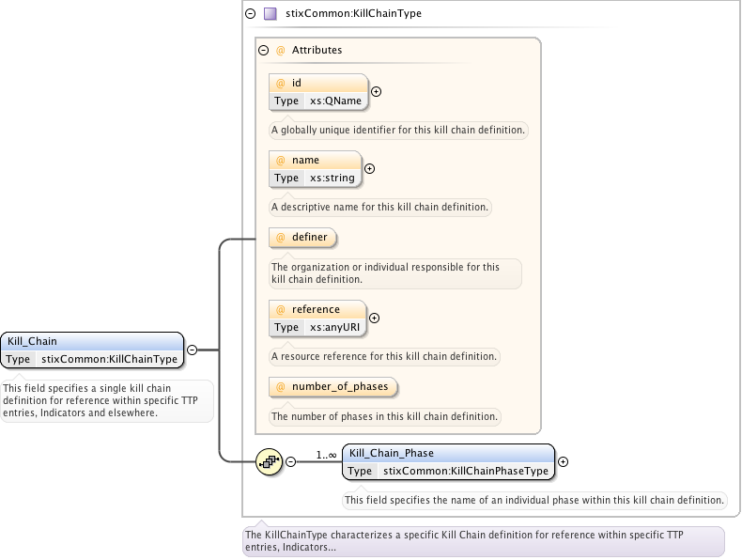
Task: Collapse the stixCommon:KillChainType container
Action: (250, 14)
